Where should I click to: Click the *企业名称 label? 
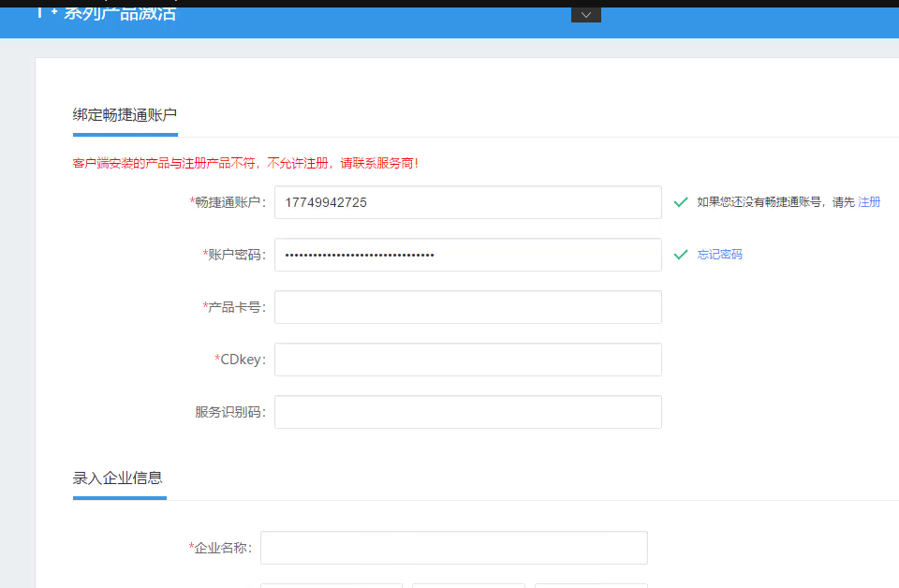pos(221,548)
